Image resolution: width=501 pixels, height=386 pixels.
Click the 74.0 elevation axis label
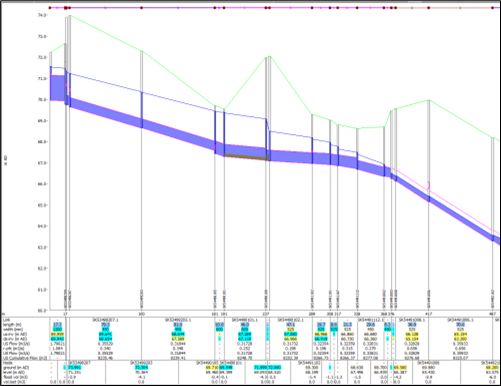point(42,15)
